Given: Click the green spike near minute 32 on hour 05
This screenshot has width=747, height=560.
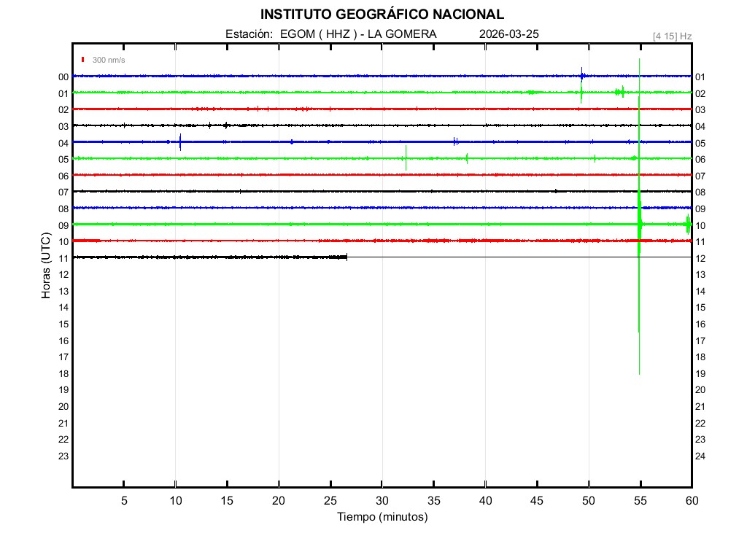Looking at the screenshot, I should click(406, 158).
